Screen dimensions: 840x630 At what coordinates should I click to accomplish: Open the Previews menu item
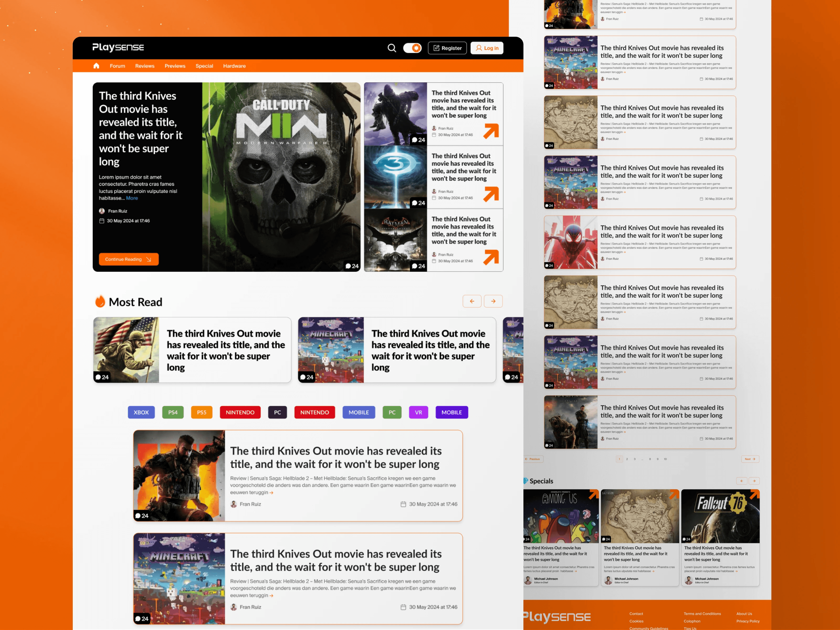point(175,66)
